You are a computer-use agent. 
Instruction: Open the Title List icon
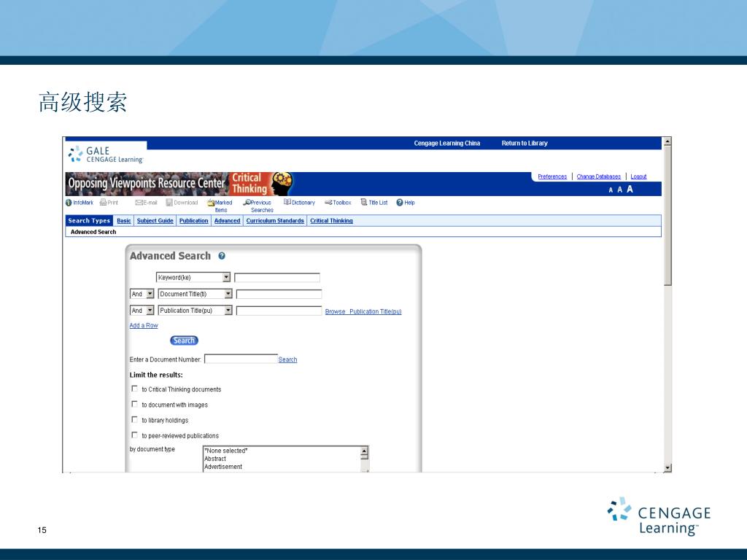coord(364,202)
